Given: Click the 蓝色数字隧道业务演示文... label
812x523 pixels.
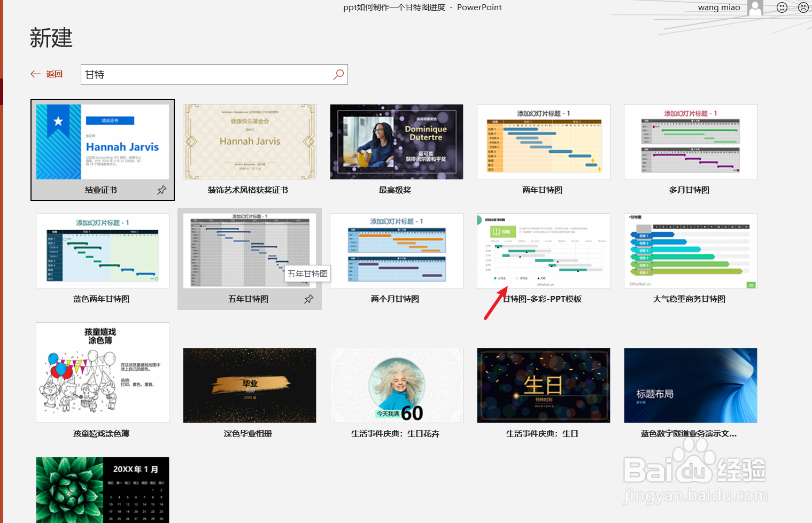Looking at the screenshot, I should coord(689,434).
